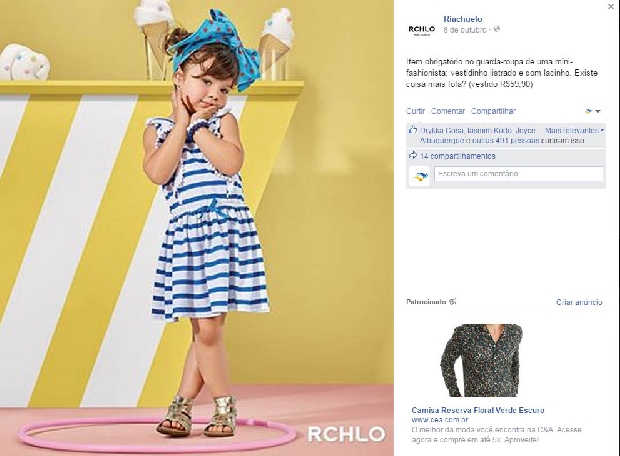Click the icon next to Patrocinado label
620x456 pixels.
coord(453,302)
